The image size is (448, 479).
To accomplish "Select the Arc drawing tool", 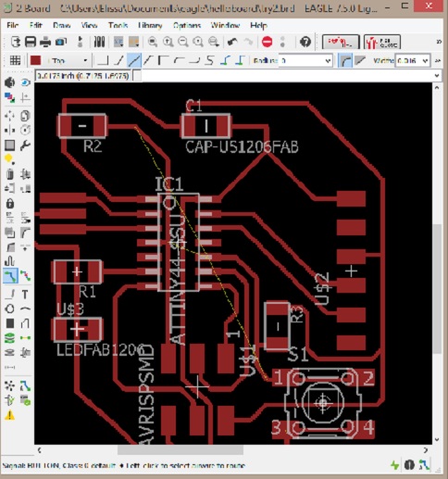I will [25, 309].
